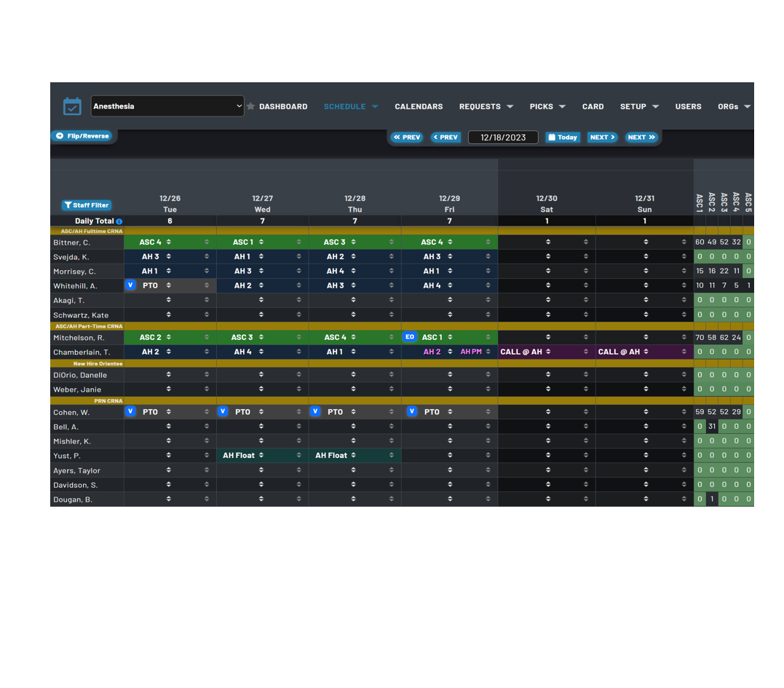Click the Daily Total info icon
Screen dimensions: 784x688
tap(119, 221)
